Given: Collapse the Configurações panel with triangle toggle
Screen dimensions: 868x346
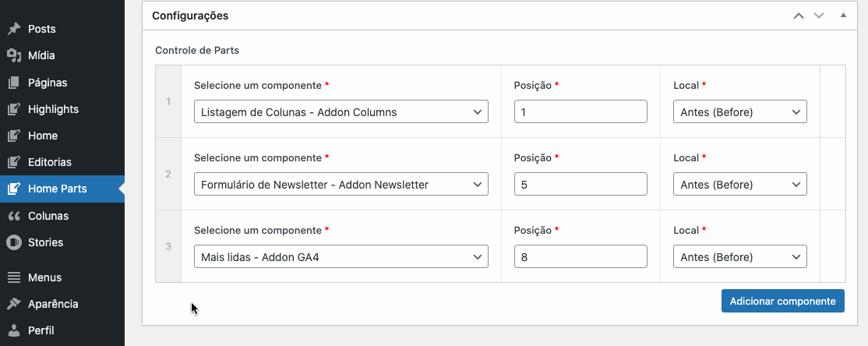Looking at the screenshot, I should point(843,16).
